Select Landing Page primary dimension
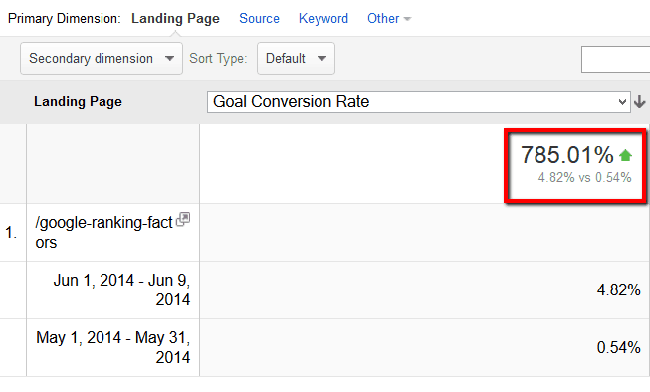 (x=175, y=19)
